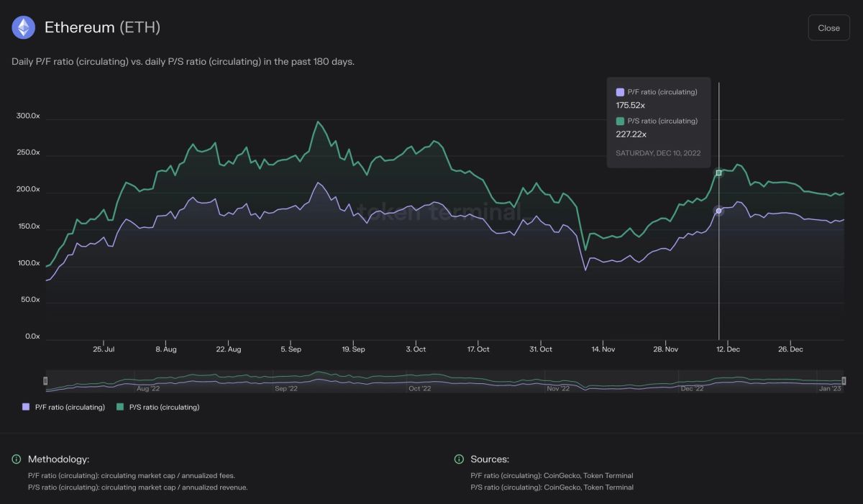Click the 227.22x value in the tooltip
Image resolution: width=863 pixels, height=504 pixels.
631,134
